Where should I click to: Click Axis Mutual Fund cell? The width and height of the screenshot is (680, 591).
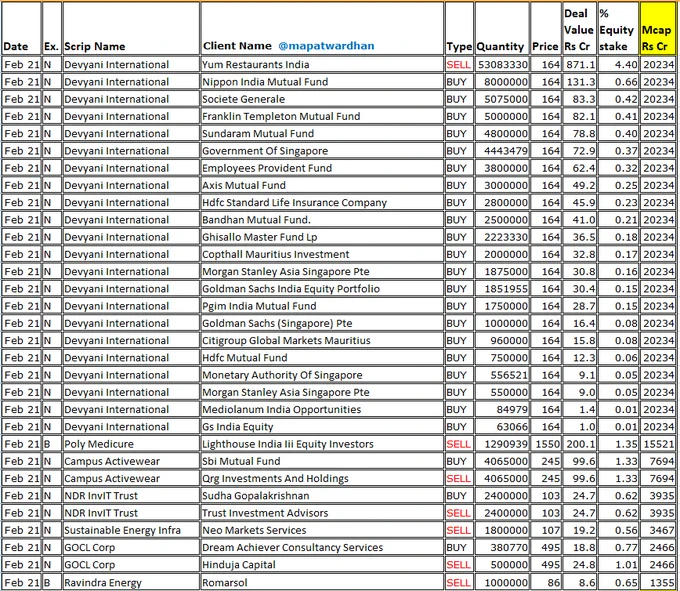pos(322,186)
